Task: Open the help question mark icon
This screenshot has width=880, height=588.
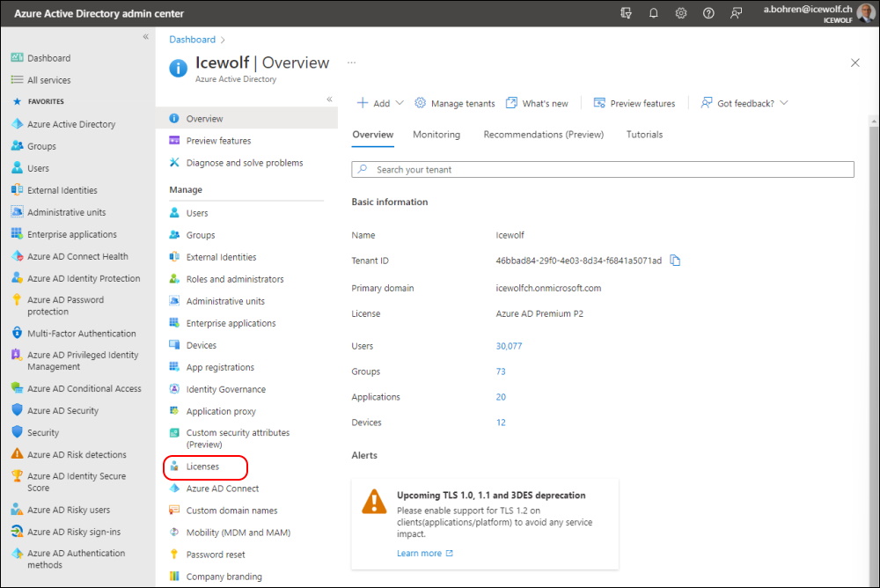Action: [708, 13]
